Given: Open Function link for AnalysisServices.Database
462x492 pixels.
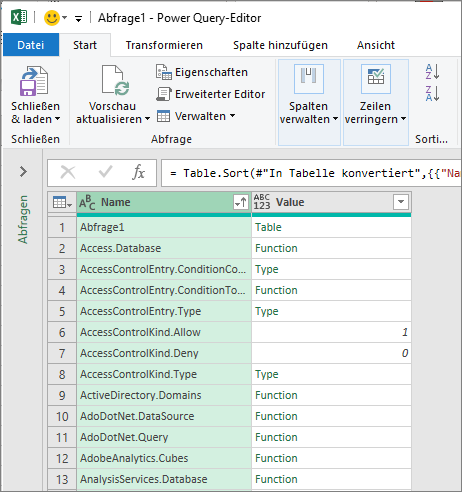Looking at the screenshot, I should coord(276,479).
